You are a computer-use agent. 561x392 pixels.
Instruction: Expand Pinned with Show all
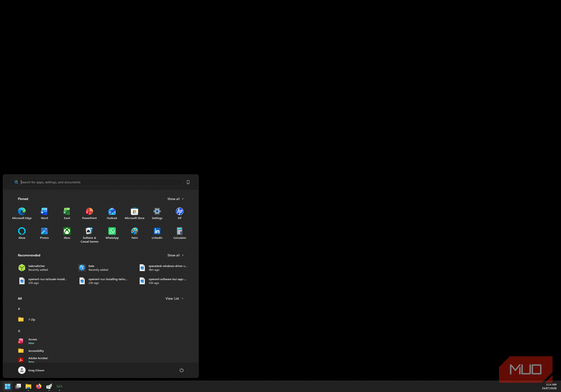(175, 199)
